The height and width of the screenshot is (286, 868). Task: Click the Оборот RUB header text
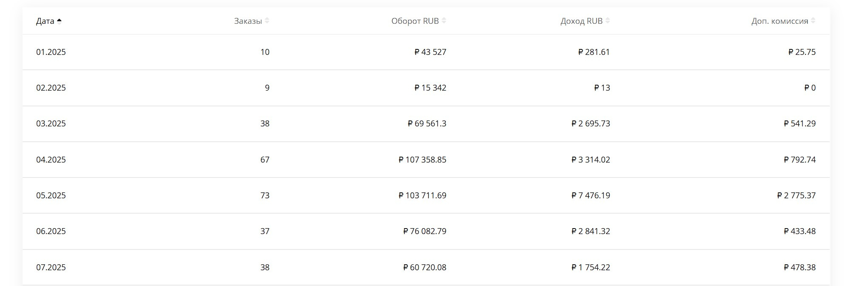point(415,21)
